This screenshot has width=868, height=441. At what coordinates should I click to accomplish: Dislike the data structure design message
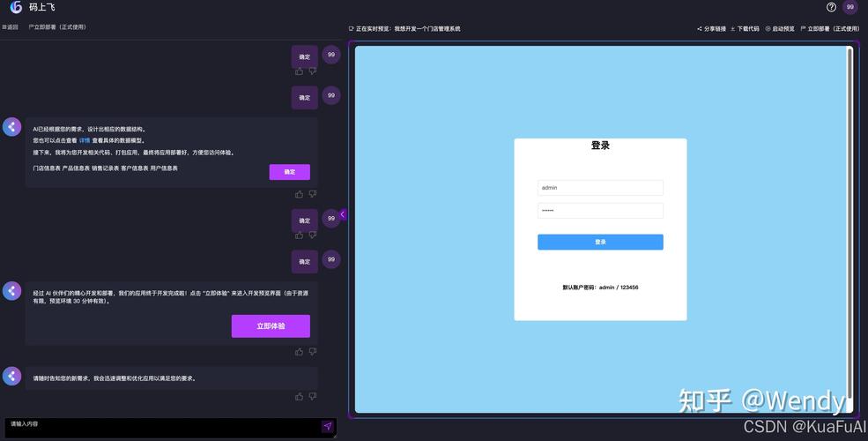pyautogui.click(x=313, y=194)
